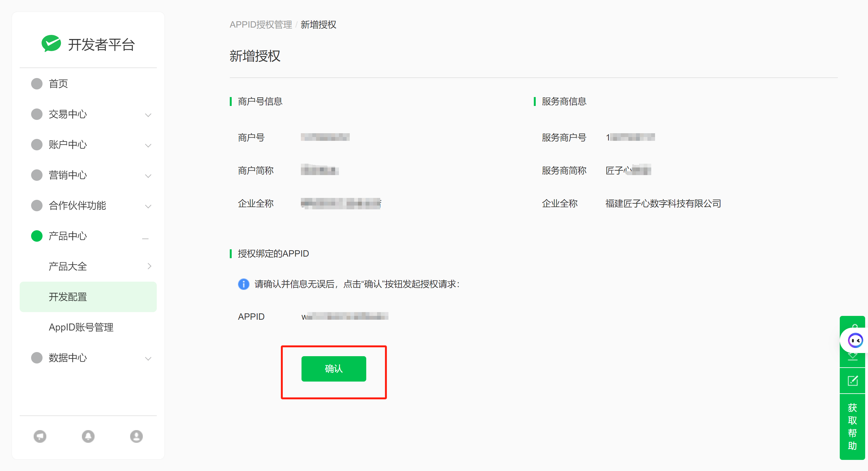Follow the APPID授权管理 breadcrumb link
Screen dimensions: 868x471
click(x=261, y=24)
